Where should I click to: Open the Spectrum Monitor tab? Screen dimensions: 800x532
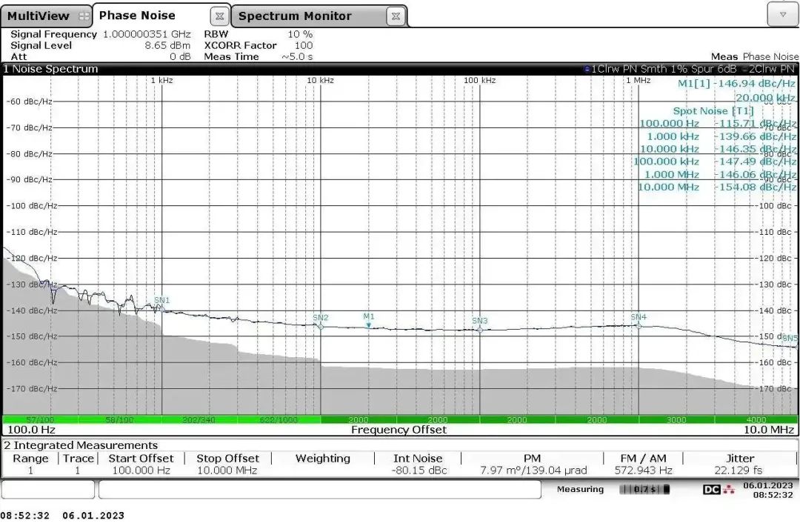[295, 16]
